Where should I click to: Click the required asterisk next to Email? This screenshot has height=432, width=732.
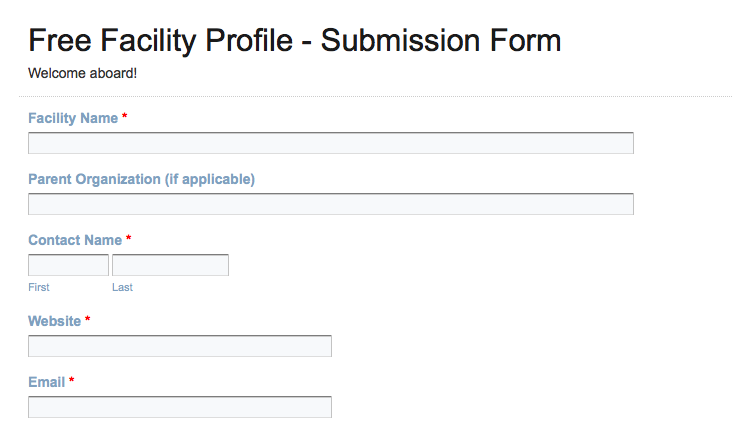pos(72,382)
